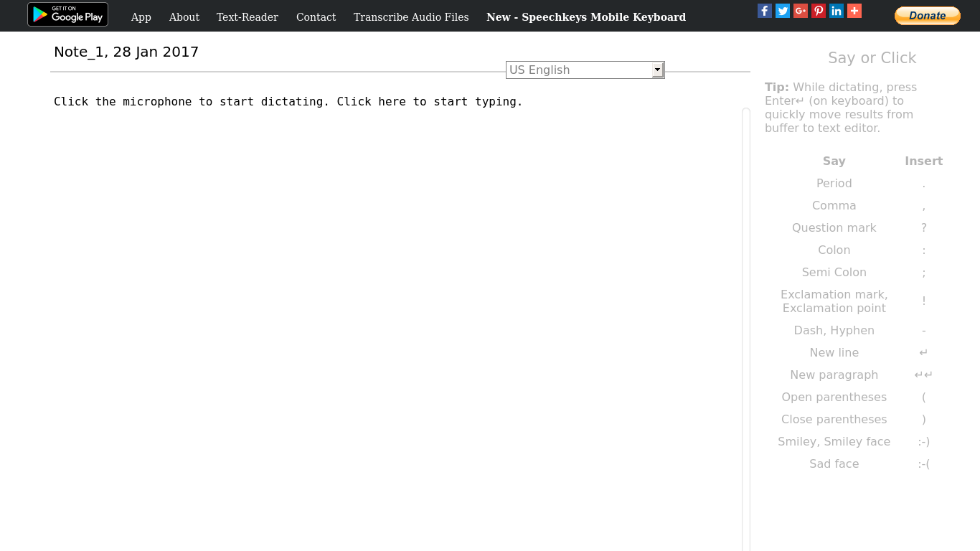
Task: Click the LinkedIn share icon
Action: 836,11
